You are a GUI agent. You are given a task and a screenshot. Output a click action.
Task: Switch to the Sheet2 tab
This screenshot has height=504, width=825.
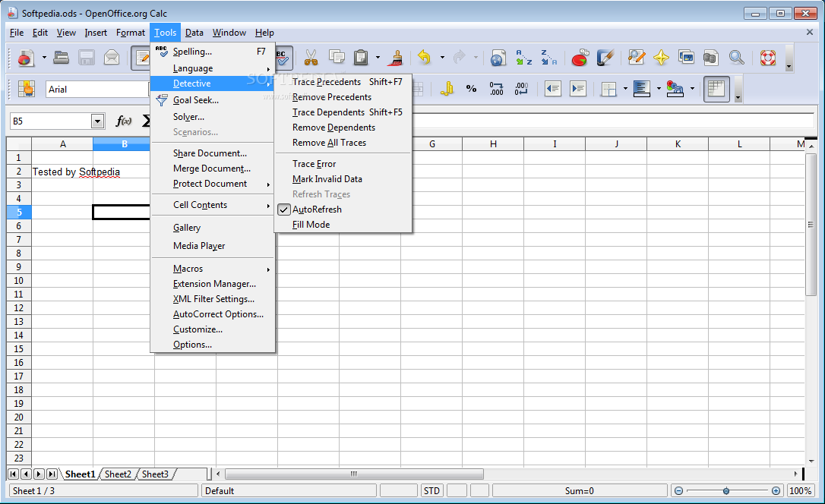click(x=118, y=474)
